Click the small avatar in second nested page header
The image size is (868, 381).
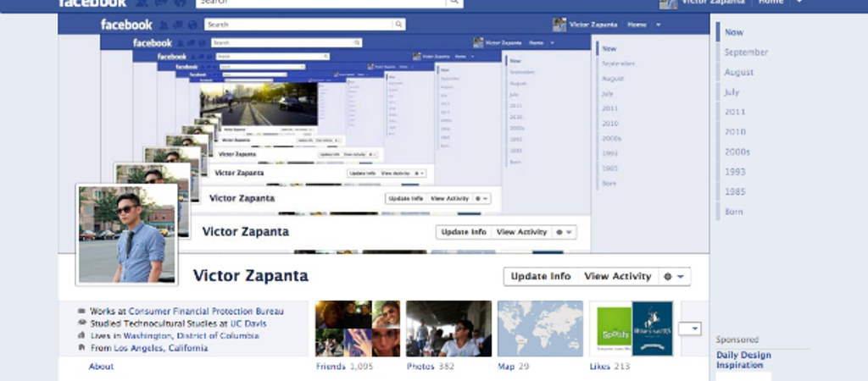[x=478, y=42]
